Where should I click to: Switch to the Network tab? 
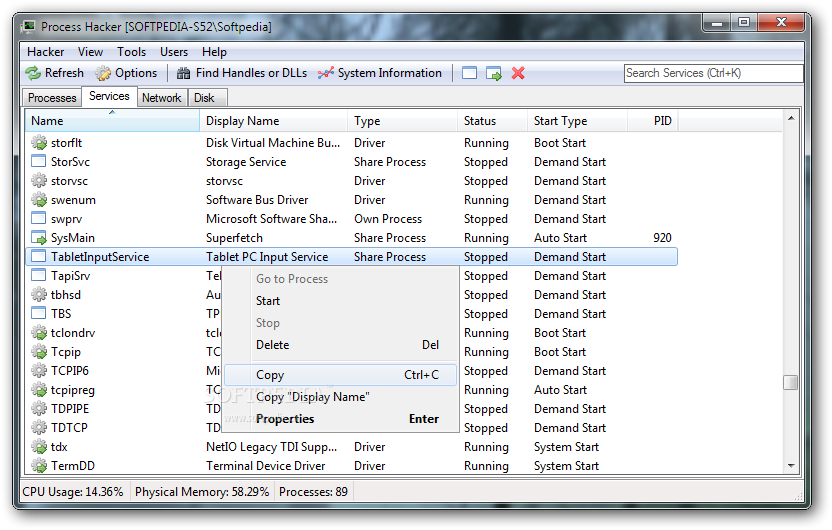tap(162, 98)
